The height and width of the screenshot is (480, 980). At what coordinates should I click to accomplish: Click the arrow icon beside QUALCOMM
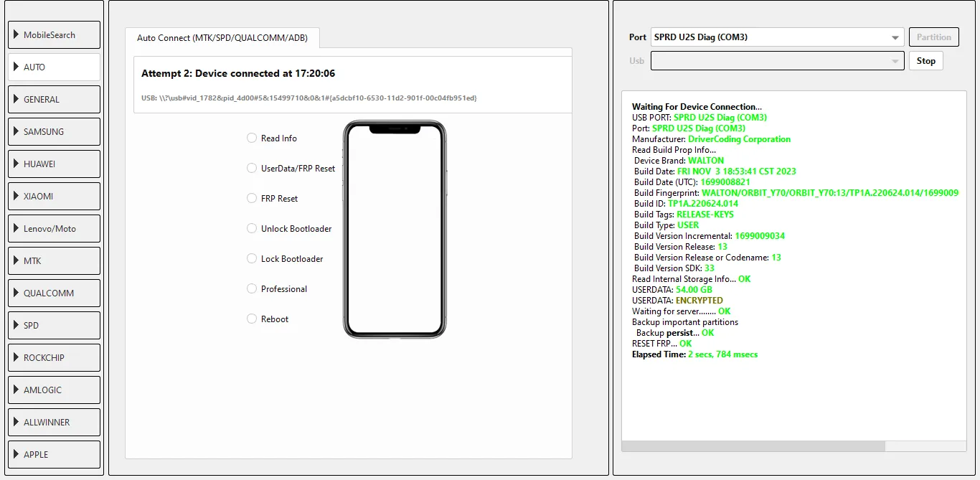pyautogui.click(x=16, y=293)
